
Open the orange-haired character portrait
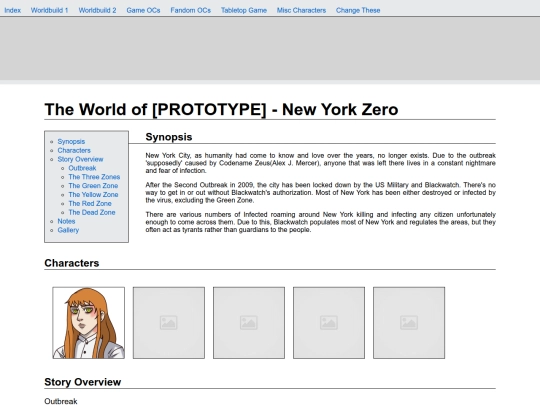click(89, 323)
